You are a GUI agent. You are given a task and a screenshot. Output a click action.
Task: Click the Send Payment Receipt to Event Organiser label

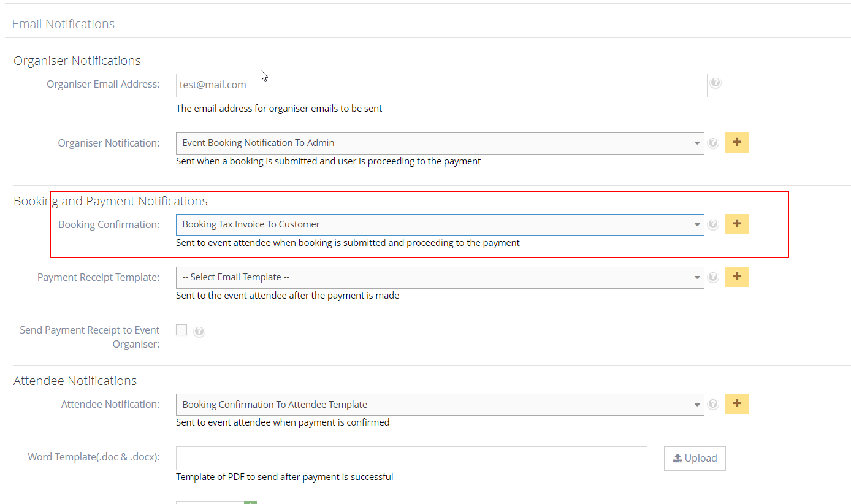click(90, 337)
